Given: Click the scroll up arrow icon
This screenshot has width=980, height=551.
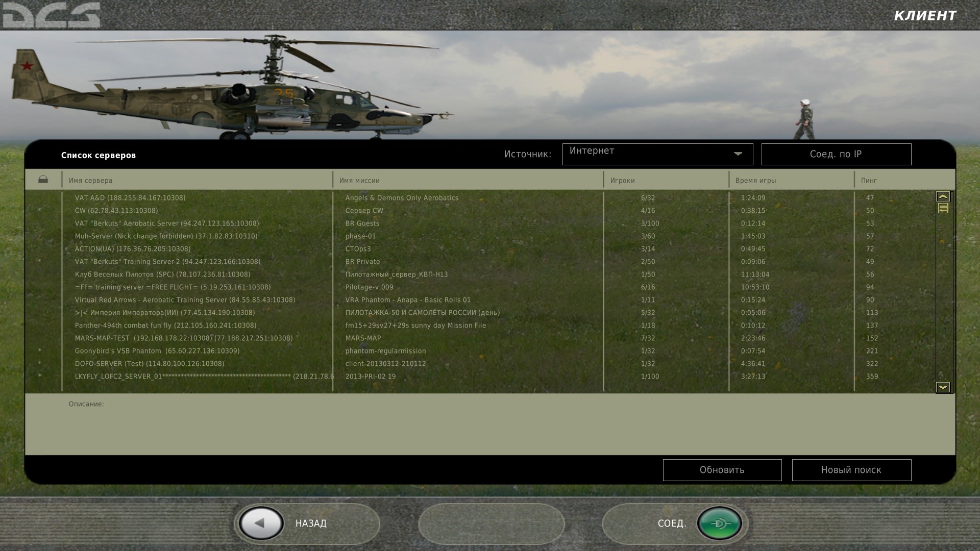Looking at the screenshot, I should [x=943, y=196].
